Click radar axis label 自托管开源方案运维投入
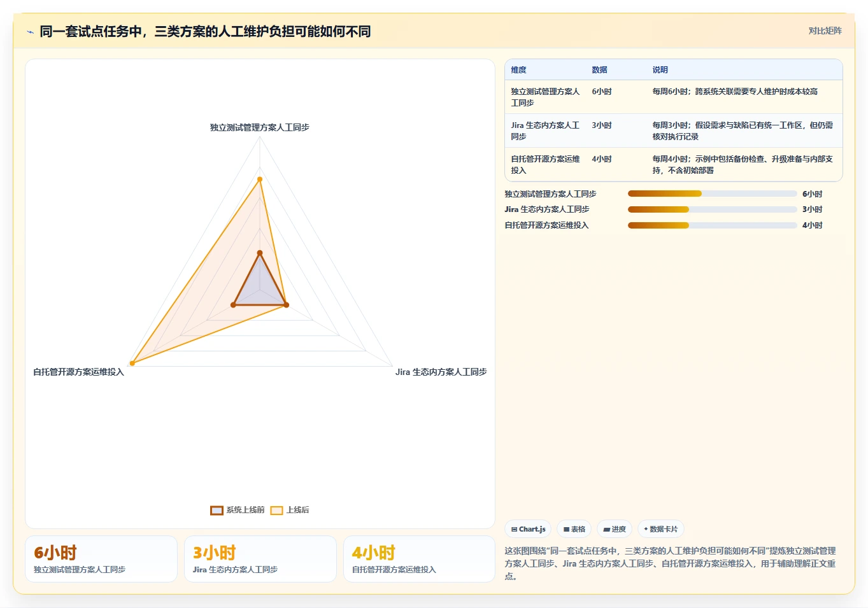The width and height of the screenshot is (868, 608). tap(78, 372)
